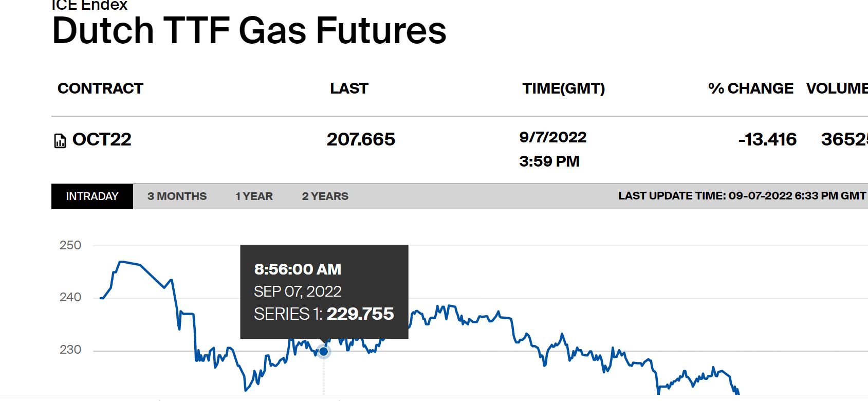The height and width of the screenshot is (401, 868).
Task: Click the 8:56:00 AM tooltip time
Action: tap(298, 269)
